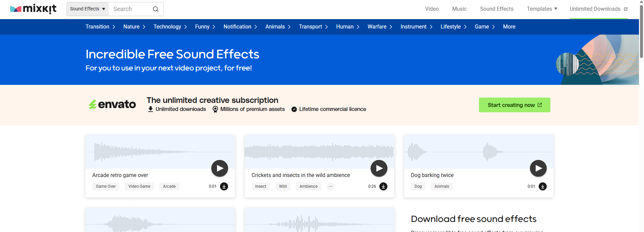Click the Start creating now button
644x232 pixels.
coord(515,105)
